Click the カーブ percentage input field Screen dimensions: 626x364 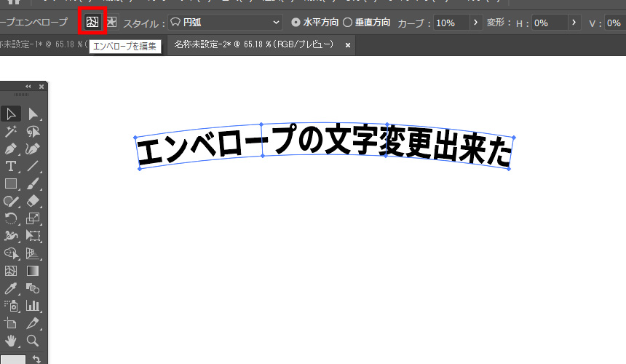tap(451, 23)
